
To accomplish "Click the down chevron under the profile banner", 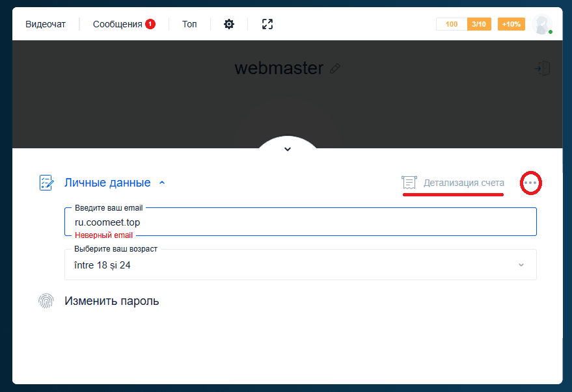I will coord(288,149).
